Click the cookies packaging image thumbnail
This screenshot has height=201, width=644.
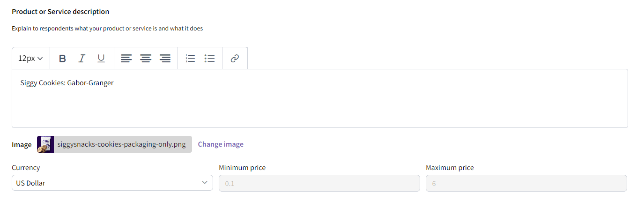(45, 144)
